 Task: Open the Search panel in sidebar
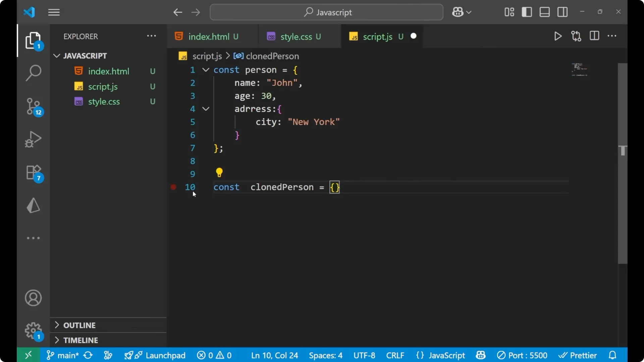tap(33, 72)
